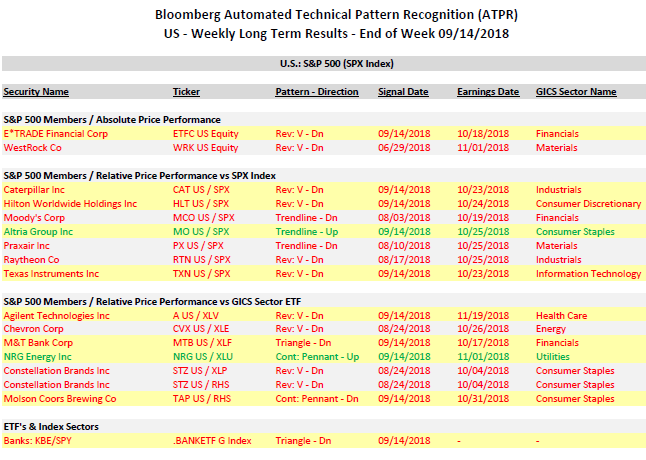Click the 06/29/2018 signal date for WestRock
646x460 pixels.
coord(404,148)
